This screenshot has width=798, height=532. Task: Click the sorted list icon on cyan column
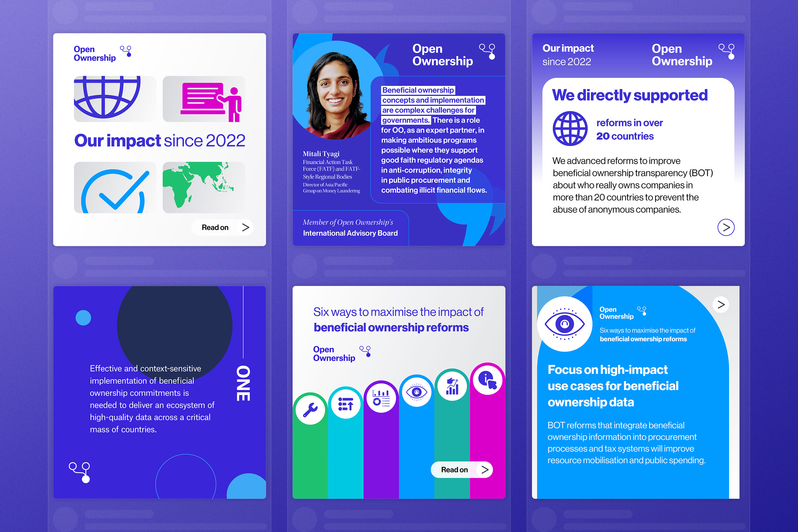point(346,404)
